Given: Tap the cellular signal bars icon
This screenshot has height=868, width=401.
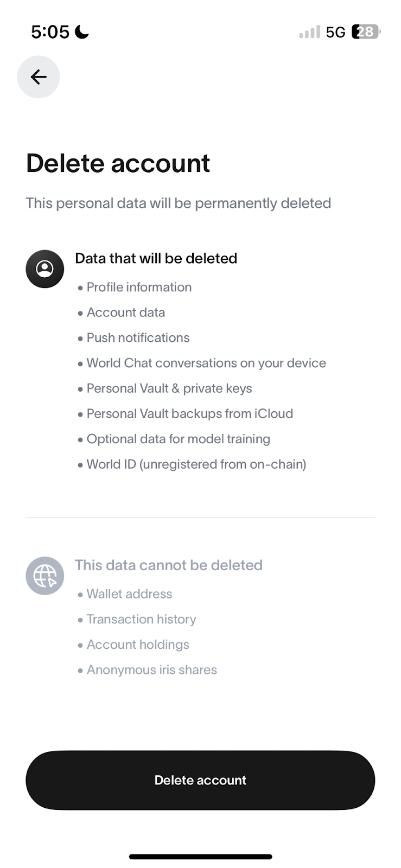Looking at the screenshot, I should [309, 32].
